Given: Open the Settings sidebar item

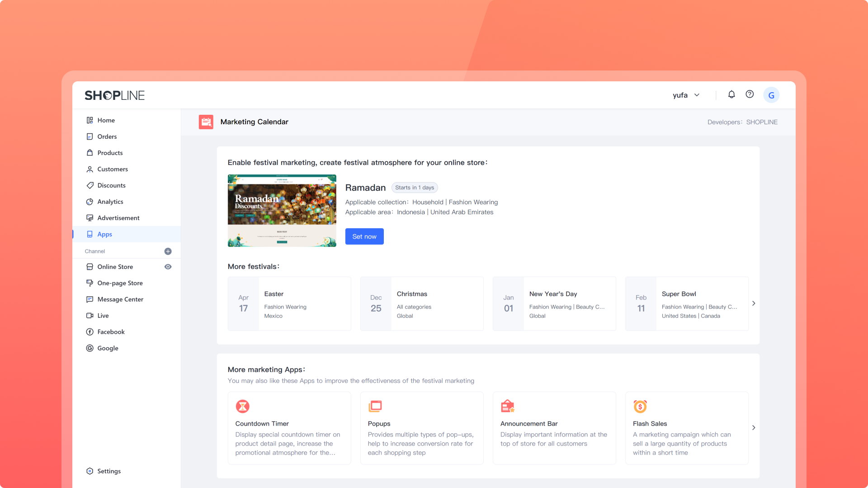Looking at the screenshot, I should tap(109, 471).
